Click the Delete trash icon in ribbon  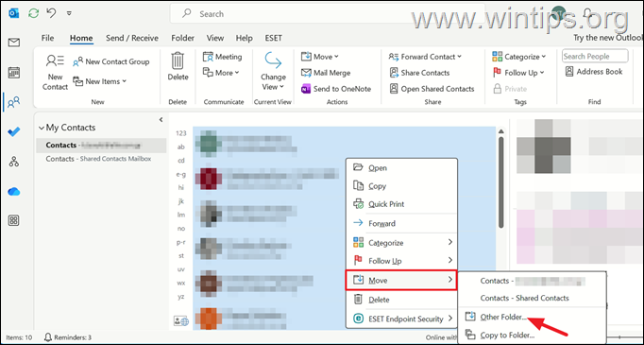point(178,66)
